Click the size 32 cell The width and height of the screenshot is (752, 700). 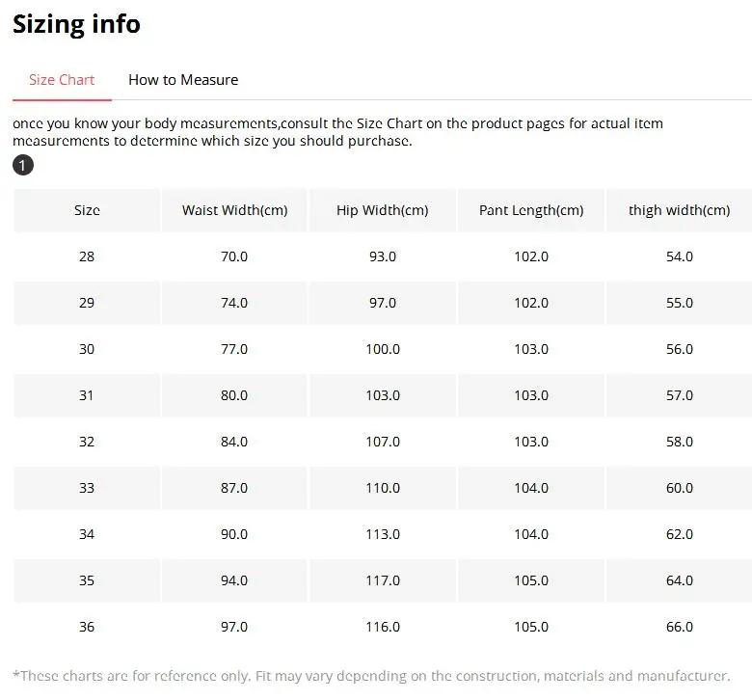click(x=87, y=442)
